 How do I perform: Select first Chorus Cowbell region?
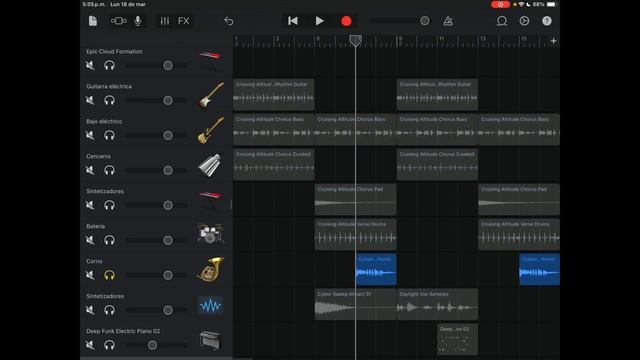274,165
